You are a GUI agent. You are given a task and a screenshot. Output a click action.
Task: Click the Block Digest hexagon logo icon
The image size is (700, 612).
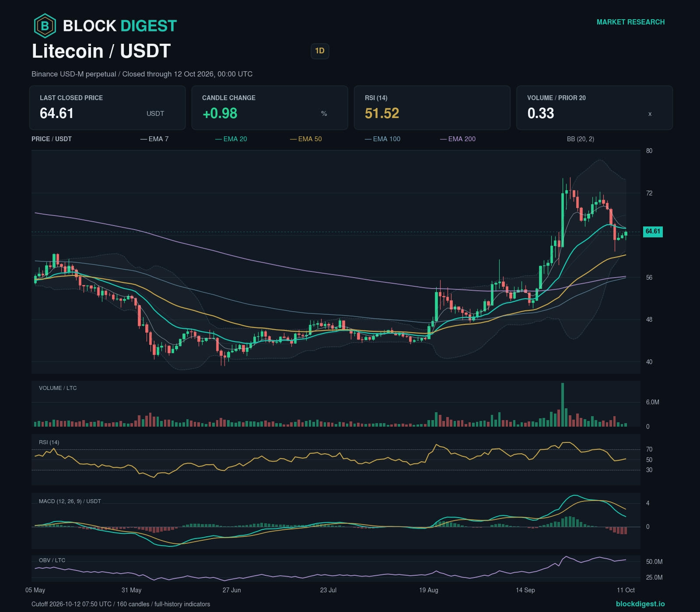(x=45, y=26)
